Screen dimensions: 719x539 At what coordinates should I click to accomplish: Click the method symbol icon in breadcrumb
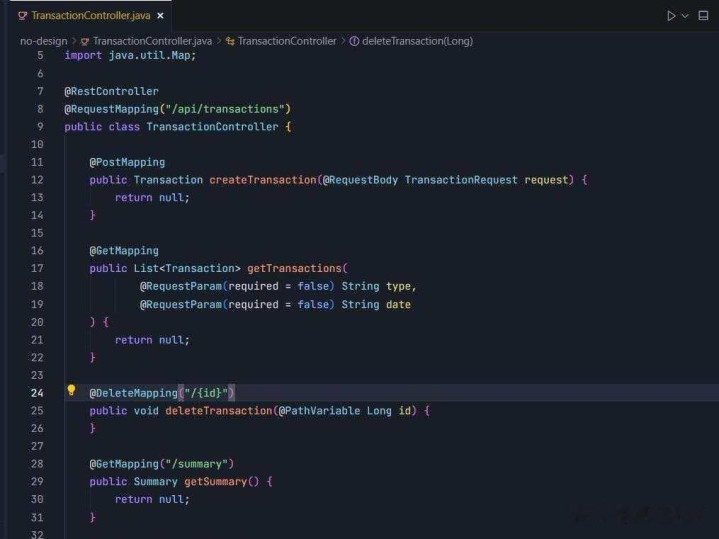pos(354,41)
